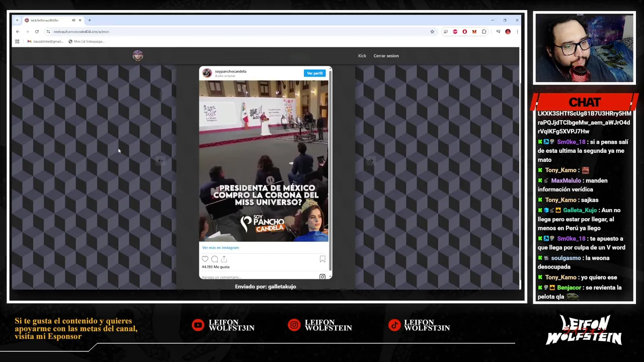Viewport: 644px width, 362px height.
Task: Click Enviado por: galletakujo text
Action: tap(266, 287)
